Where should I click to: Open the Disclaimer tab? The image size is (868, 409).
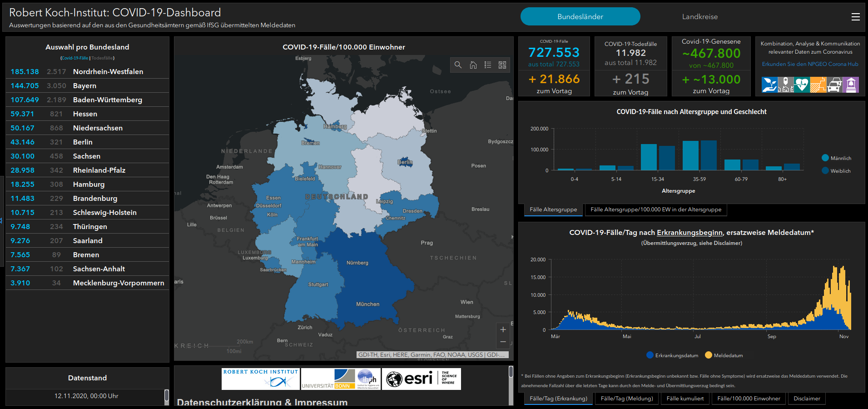tap(807, 399)
